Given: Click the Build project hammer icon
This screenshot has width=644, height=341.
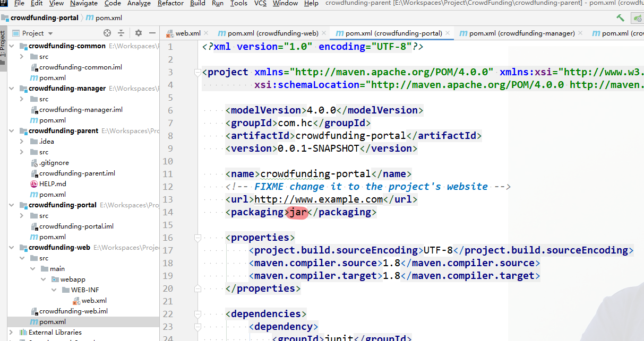Looking at the screenshot, I should (x=620, y=18).
